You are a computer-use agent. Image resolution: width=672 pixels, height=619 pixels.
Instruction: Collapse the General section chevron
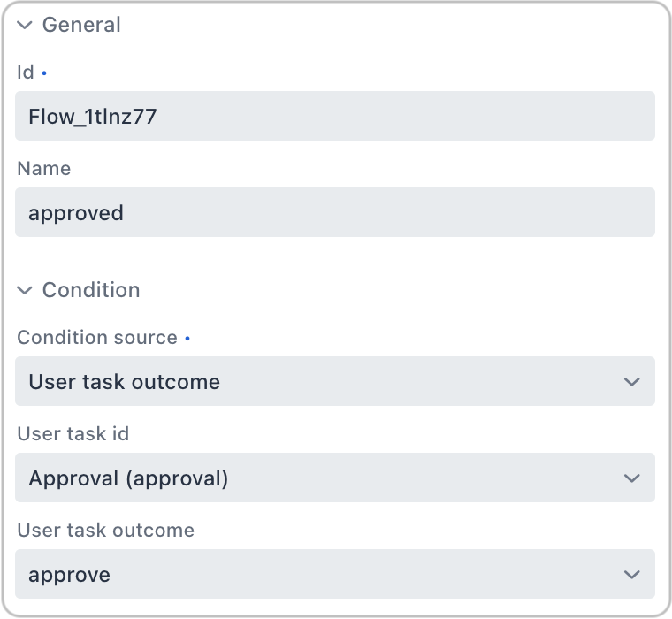[25, 26]
